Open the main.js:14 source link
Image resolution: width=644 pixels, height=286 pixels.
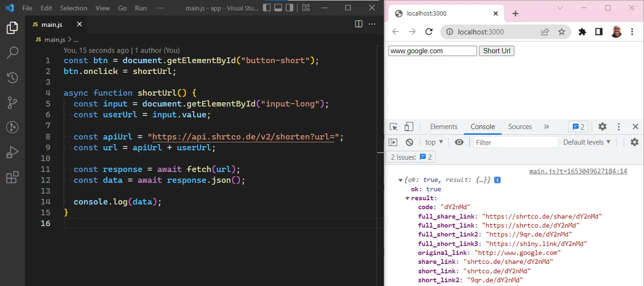click(x=578, y=171)
